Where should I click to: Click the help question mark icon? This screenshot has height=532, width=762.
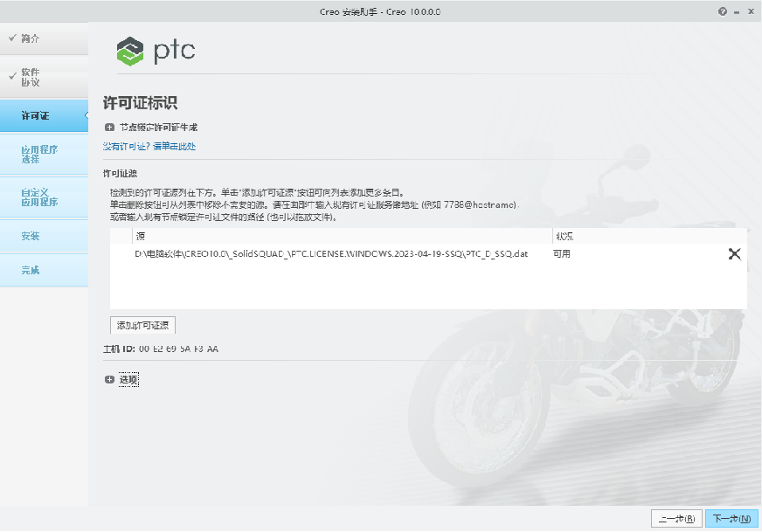[x=723, y=11]
